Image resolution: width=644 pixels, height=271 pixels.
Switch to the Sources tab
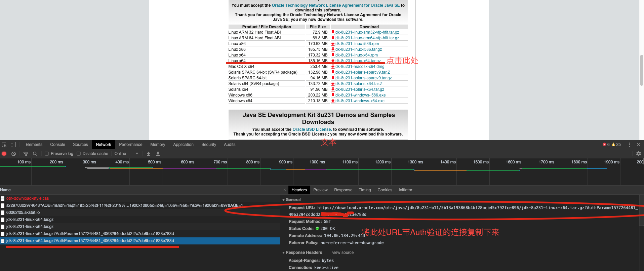point(80,145)
